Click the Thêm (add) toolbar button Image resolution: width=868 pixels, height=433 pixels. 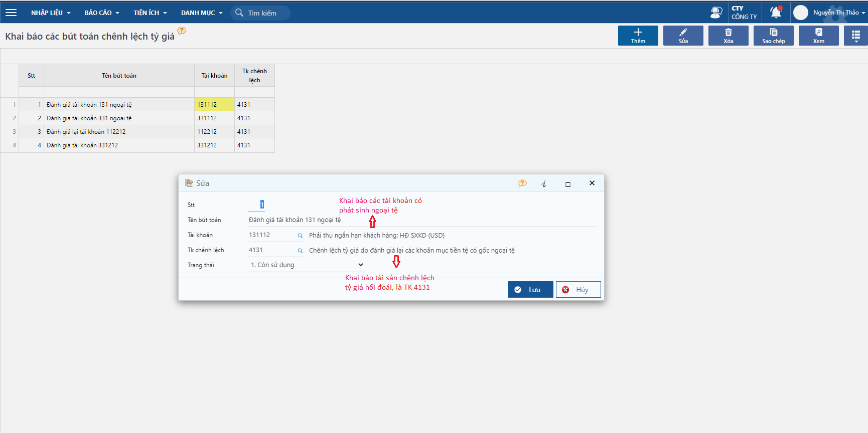click(x=638, y=36)
